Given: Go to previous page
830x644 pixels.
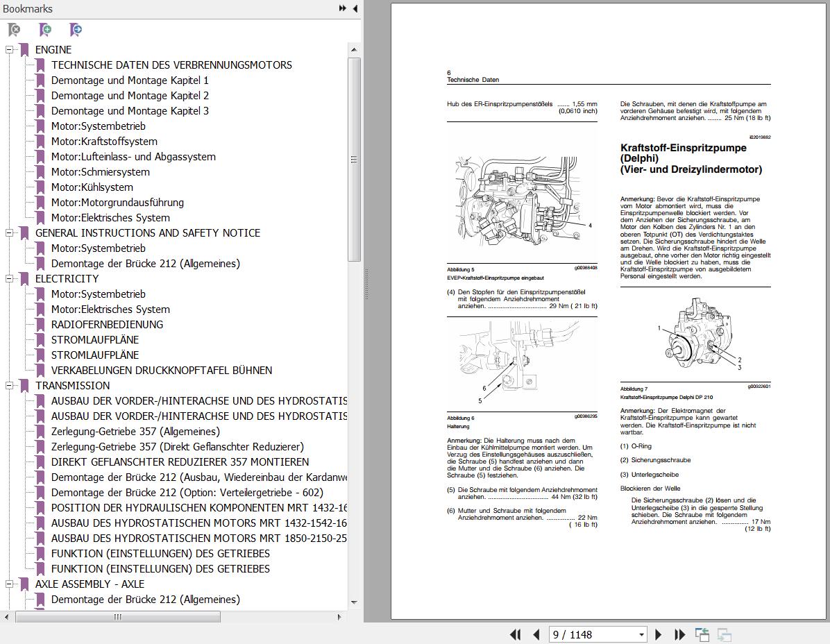Looking at the screenshot, I should (x=536, y=634).
